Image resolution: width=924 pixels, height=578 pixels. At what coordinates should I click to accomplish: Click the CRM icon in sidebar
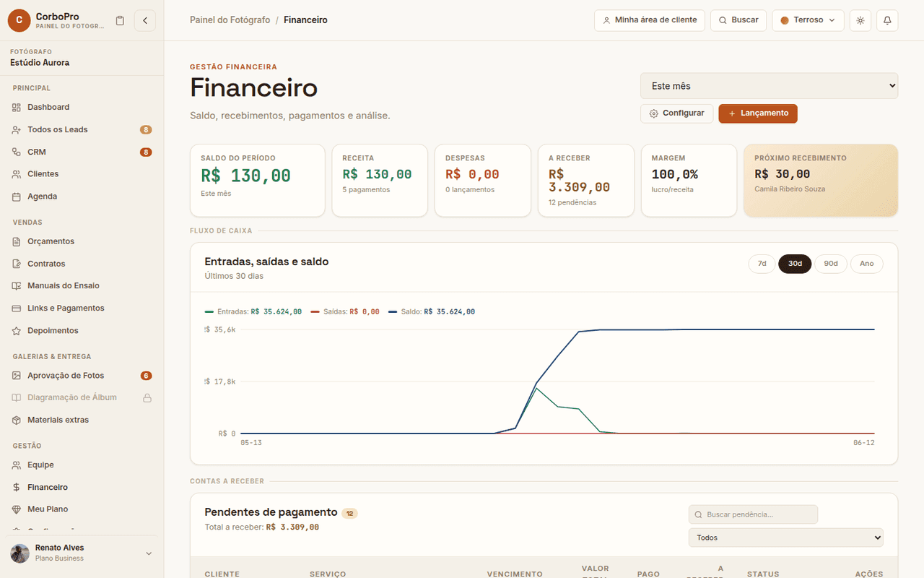pyautogui.click(x=17, y=152)
